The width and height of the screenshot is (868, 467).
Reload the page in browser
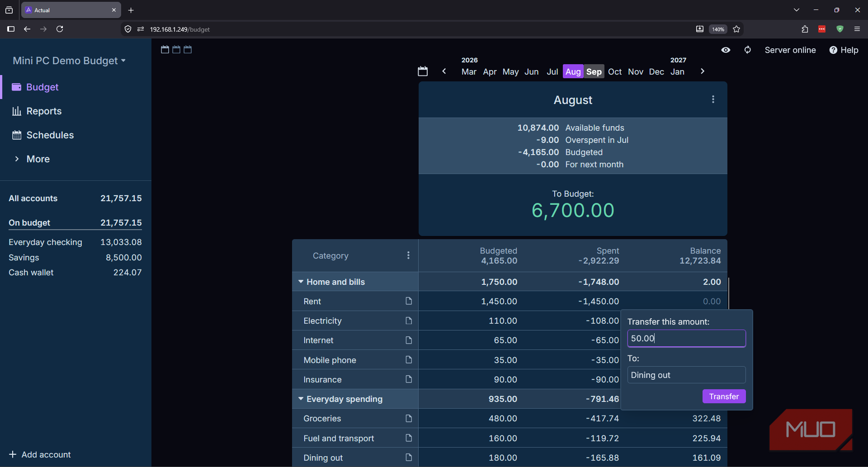coord(60,29)
